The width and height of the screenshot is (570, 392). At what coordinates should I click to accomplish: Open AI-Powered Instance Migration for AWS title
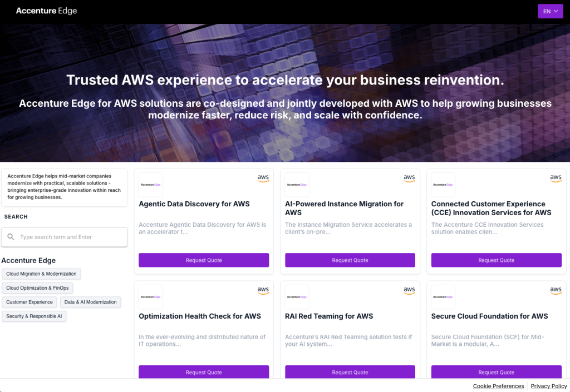click(x=344, y=209)
